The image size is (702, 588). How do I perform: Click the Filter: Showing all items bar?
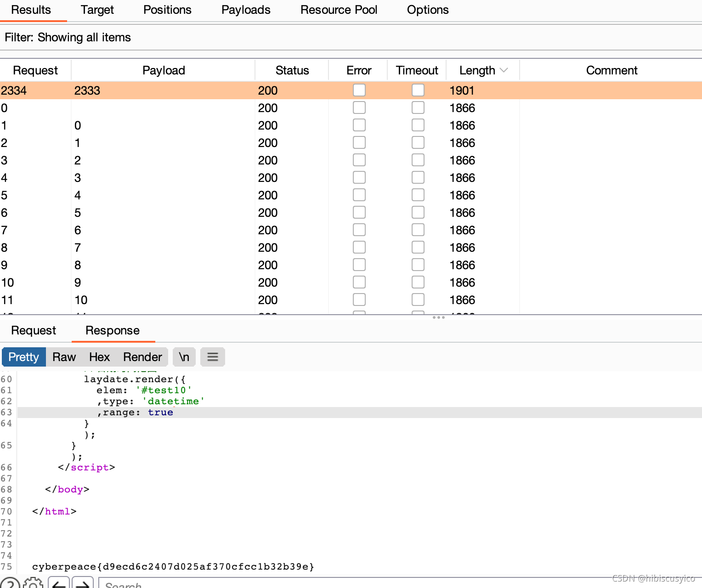pyautogui.click(x=351, y=37)
